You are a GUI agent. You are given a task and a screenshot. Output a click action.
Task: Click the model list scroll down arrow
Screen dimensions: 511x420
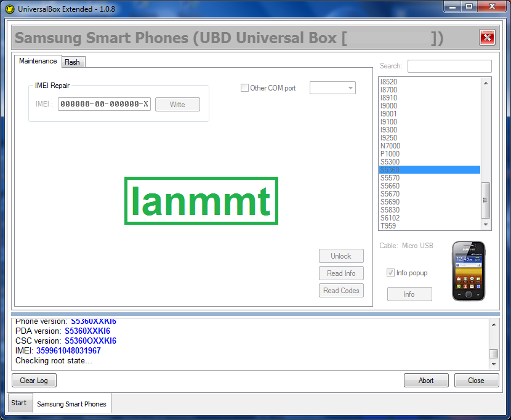(x=486, y=224)
